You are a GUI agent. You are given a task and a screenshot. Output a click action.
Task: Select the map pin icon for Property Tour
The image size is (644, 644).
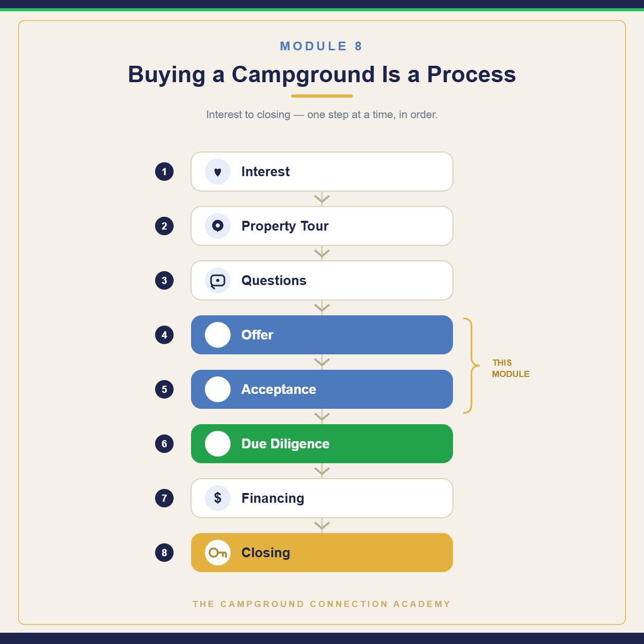tap(218, 226)
